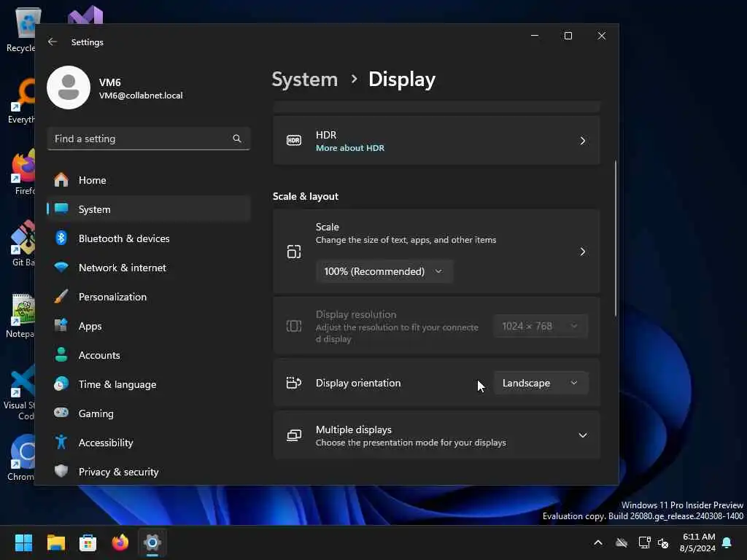This screenshot has height=560, width=747.
Task: Open the Accounts settings page
Action: pyautogui.click(x=149, y=355)
